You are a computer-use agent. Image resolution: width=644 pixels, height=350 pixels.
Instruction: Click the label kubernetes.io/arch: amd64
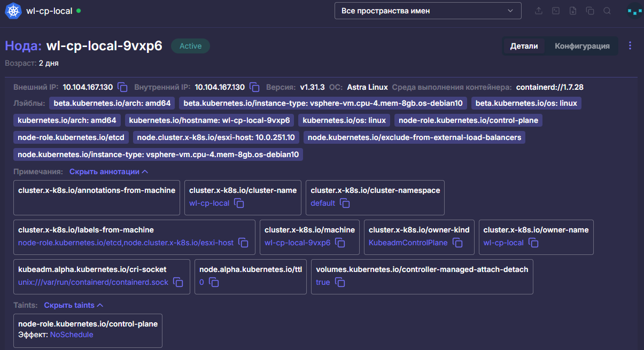click(67, 120)
